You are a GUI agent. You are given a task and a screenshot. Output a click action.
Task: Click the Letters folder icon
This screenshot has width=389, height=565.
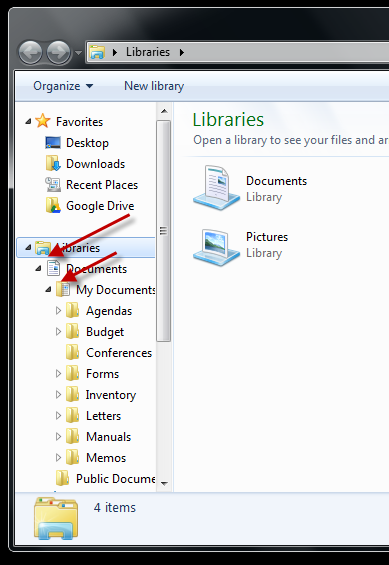point(72,415)
